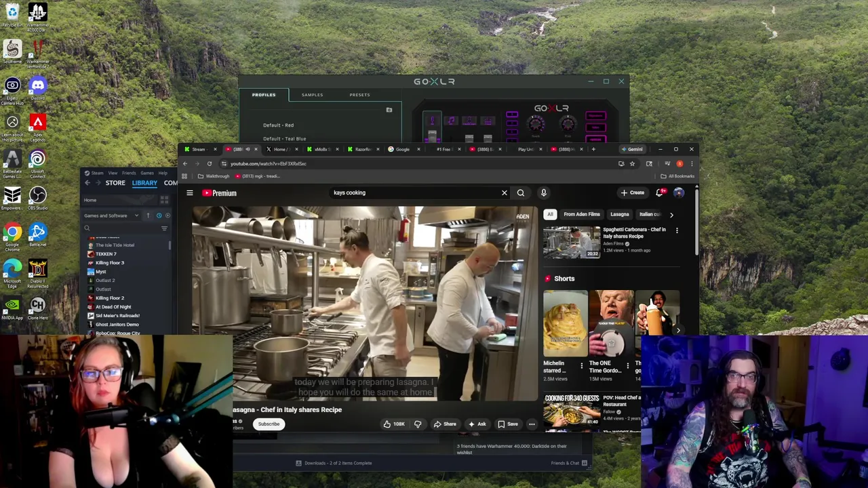Start voice search with microphone icon

pyautogui.click(x=543, y=193)
